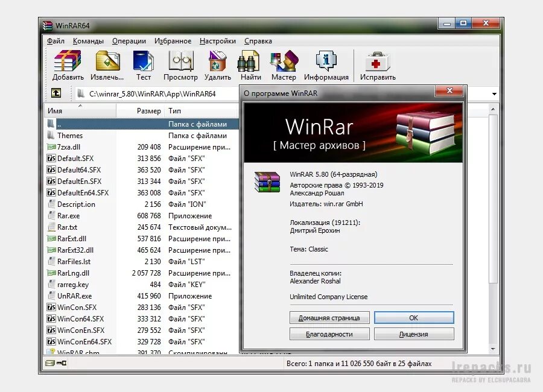This screenshot has height=392, width=543.
Task: Open Информация about the archive
Action: 326,63
